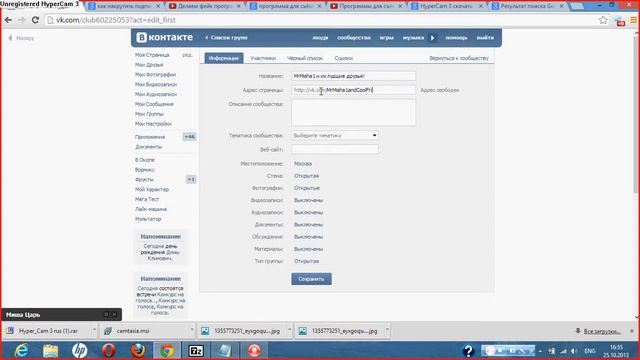Open the Hyper_Cam 3 rus (1).rar download
Screen dimensions: 640x360
coord(48,331)
